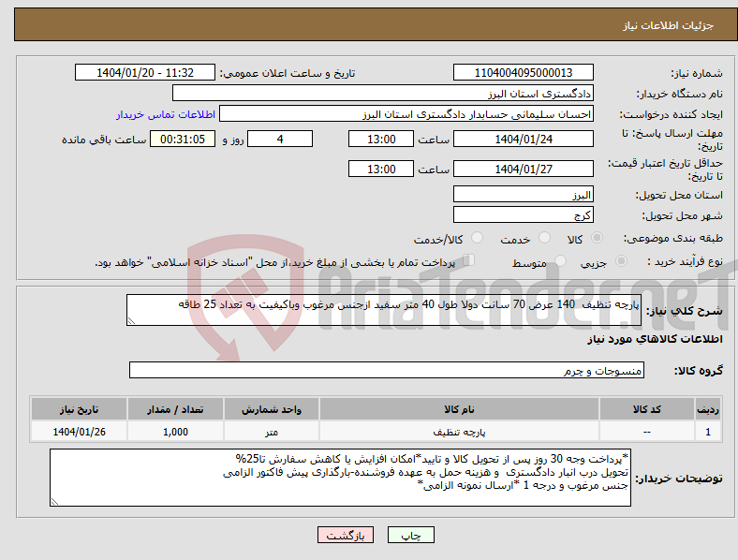
Task: Select the کالا radio button
Action: click(x=597, y=238)
